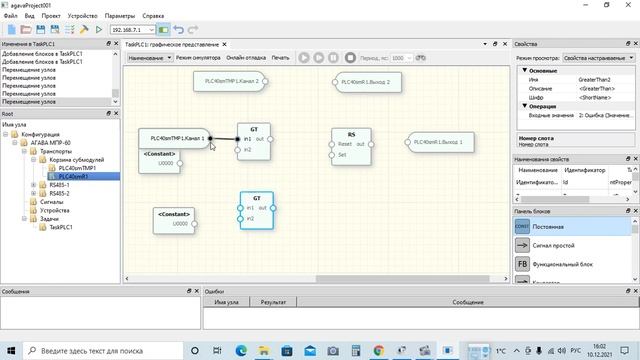Viewport: 640px width, 360px height.
Task: Click the RS block on canvas
Action: [x=351, y=147]
